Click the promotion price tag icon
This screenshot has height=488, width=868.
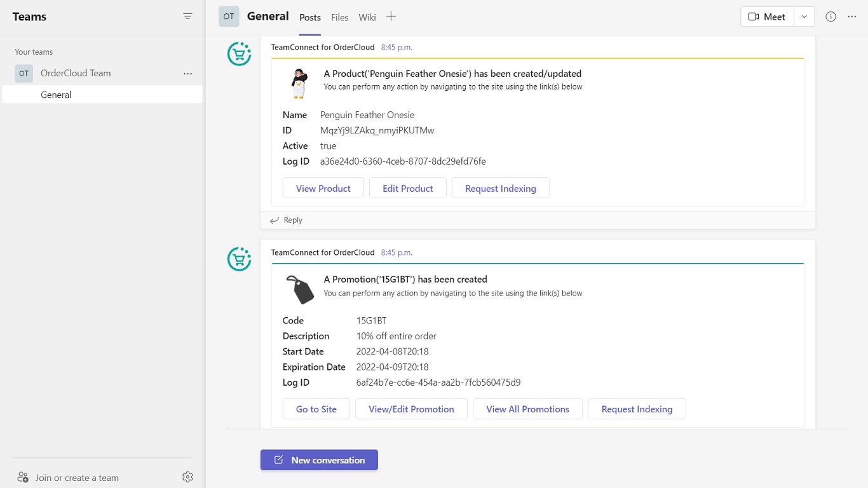(x=299, y=289)
